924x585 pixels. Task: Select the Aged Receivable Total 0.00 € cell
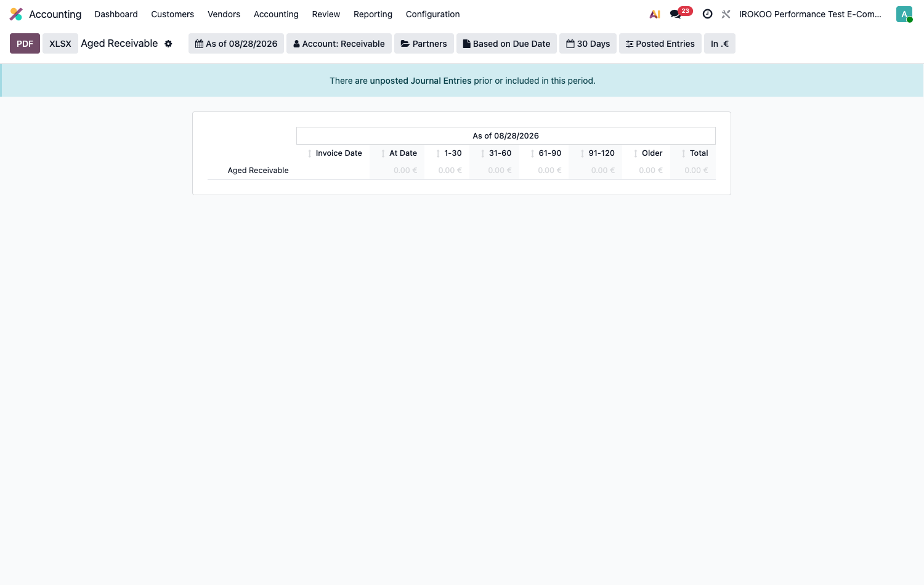tap(696, 171)
